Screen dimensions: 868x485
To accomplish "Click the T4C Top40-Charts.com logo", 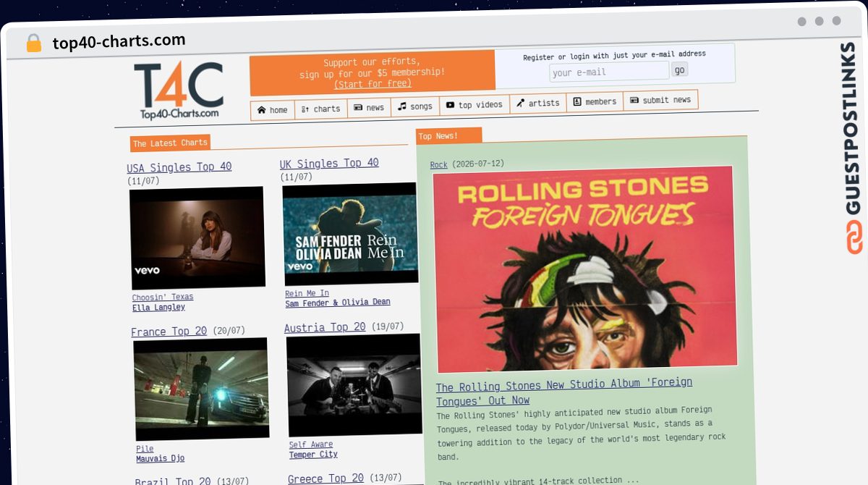I will tap(179, 91).
